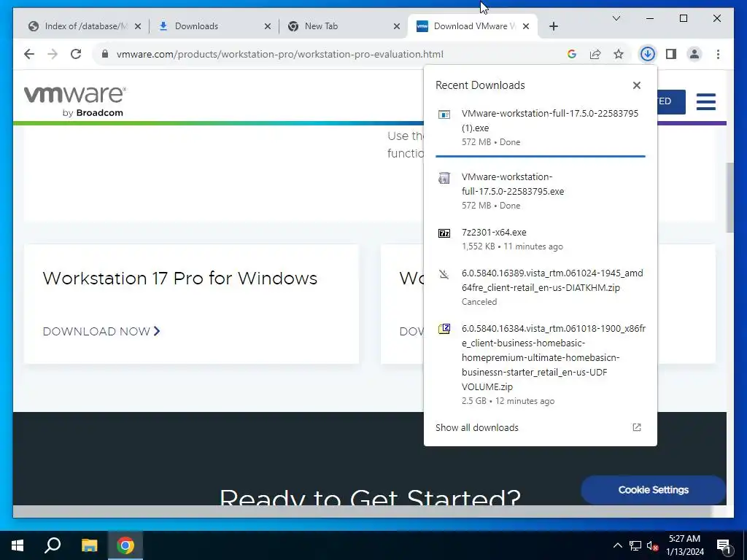Open the 7z2301-x64.exe download
Image resolution: width=747 pixels, height=560 pixels.
pos(541,239)
